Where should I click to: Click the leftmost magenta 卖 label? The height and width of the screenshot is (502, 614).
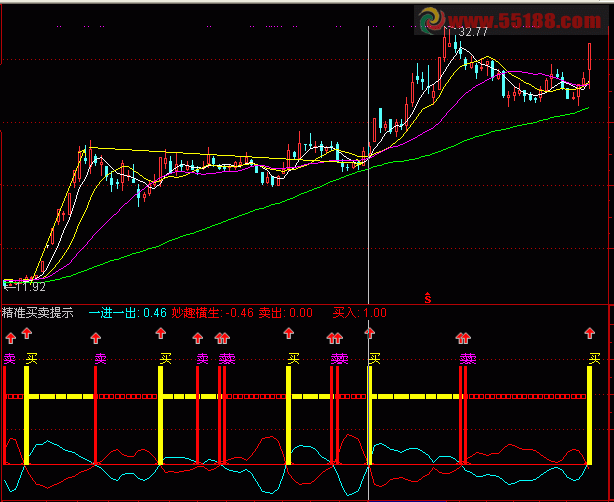pyautogui.click(x=10, y=358)
